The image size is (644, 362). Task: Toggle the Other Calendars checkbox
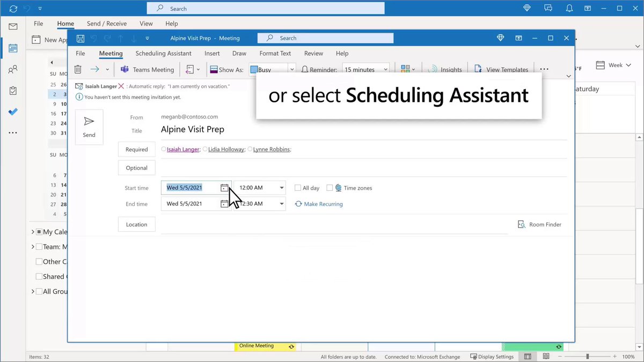(39, 262)
